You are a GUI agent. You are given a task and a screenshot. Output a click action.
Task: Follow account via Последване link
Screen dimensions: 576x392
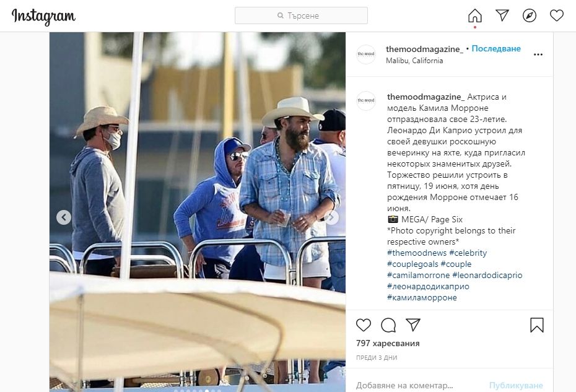[496, 48]
